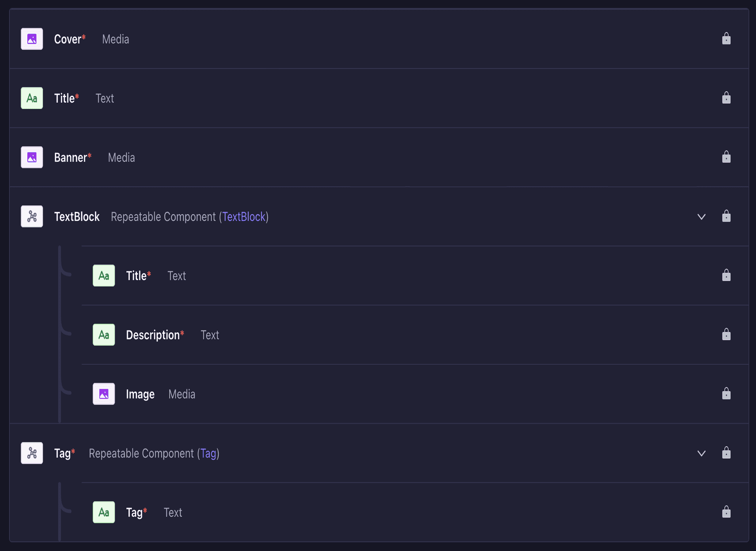Click the Description text field icon
Screen dimensions: 756x551
tap(104, 335)
